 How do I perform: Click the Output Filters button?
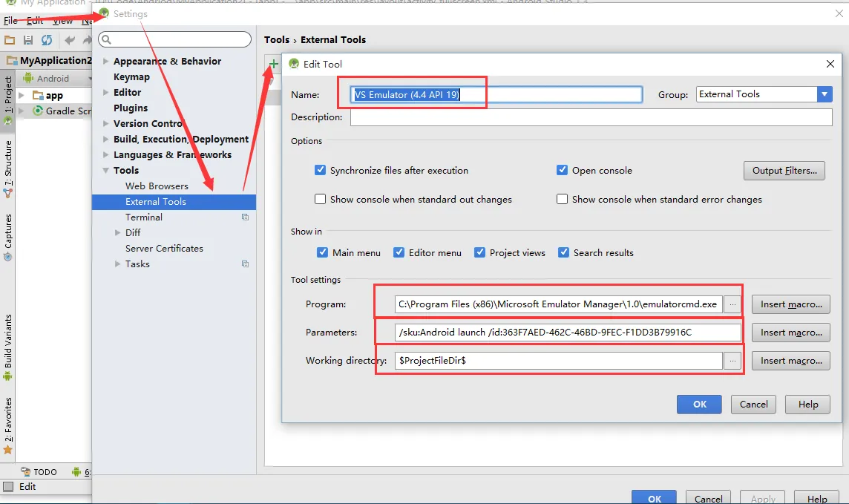(784, 171)
